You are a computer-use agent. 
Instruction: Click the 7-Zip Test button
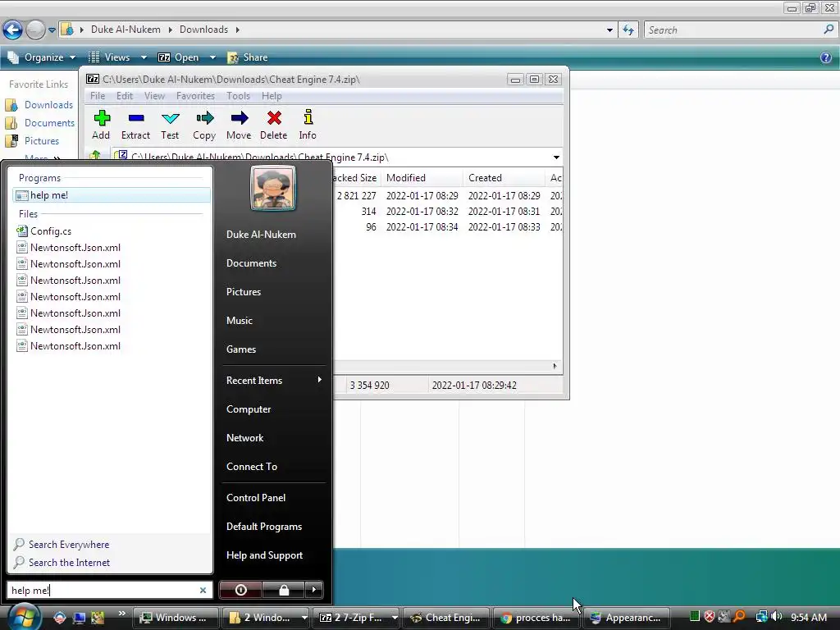pyautogui.click(x=170, y=125)
